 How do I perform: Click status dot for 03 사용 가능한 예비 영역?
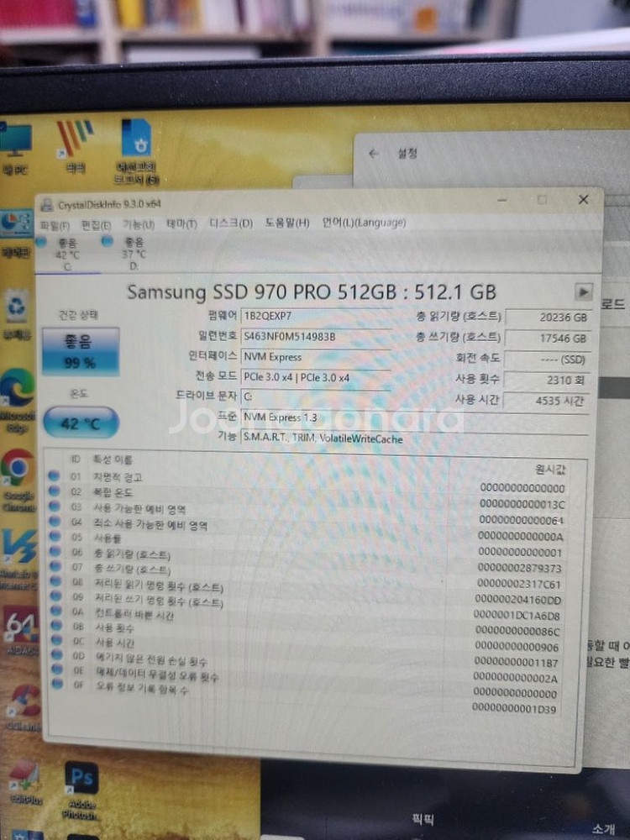point(55,505)
